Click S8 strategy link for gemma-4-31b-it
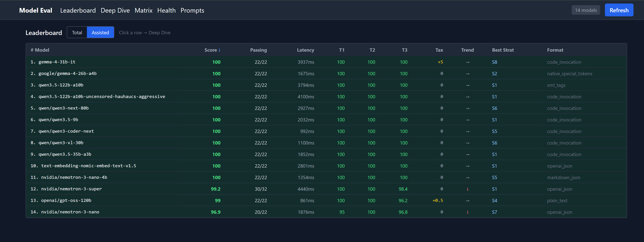Viewport: 644px width, 242px height. point(494,62)
